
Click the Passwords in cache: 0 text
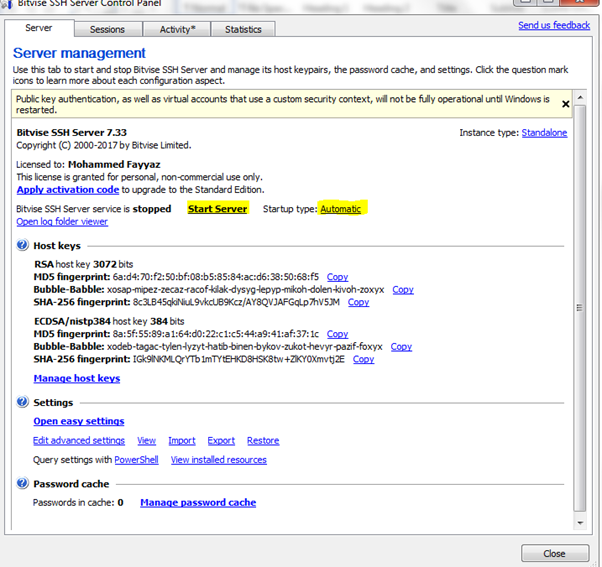click(x=78, y=503)
